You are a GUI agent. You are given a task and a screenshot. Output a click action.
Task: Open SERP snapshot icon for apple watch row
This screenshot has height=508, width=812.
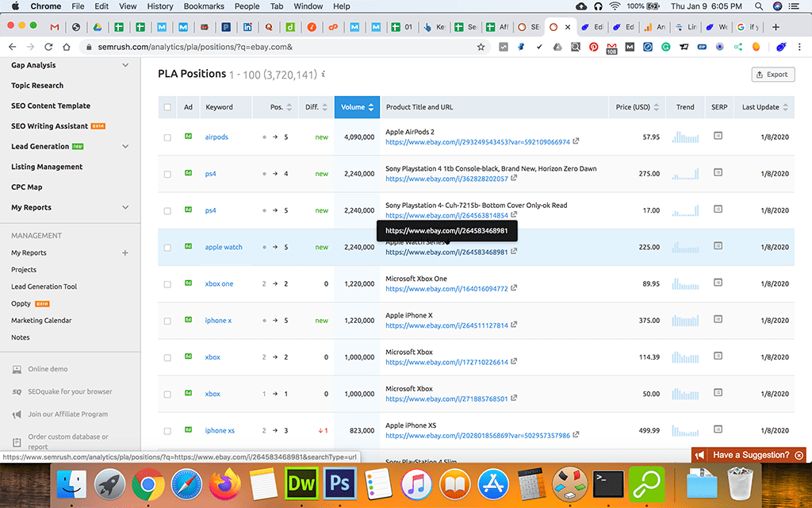718,246
